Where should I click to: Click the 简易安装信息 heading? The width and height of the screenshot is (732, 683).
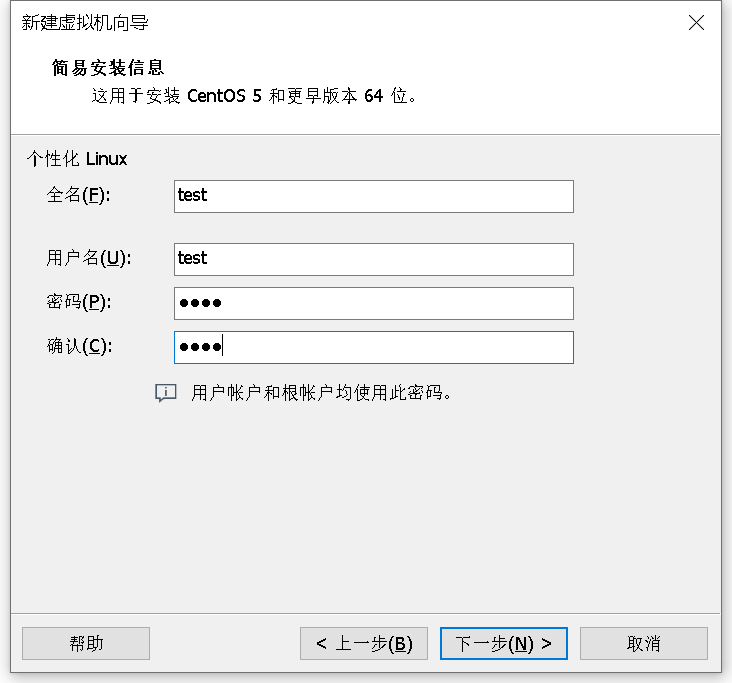(x=108, y=68)
